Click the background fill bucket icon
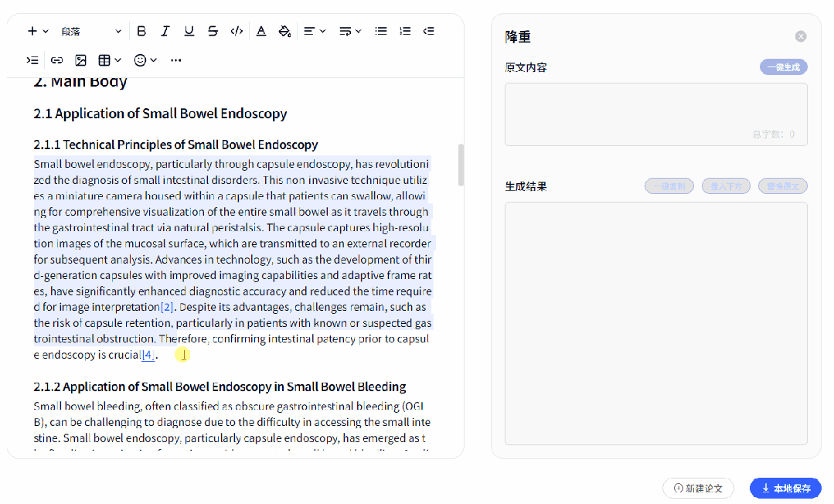834x504 pixels. (x=284, y=31)
